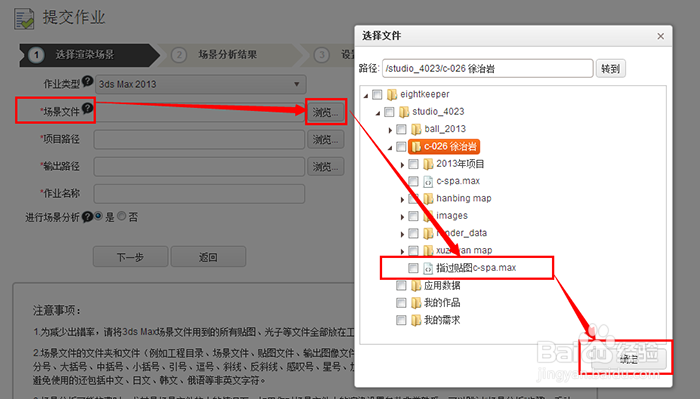Expand the ball_2013 tree node

pyautogui.click(x=390, y=130)
